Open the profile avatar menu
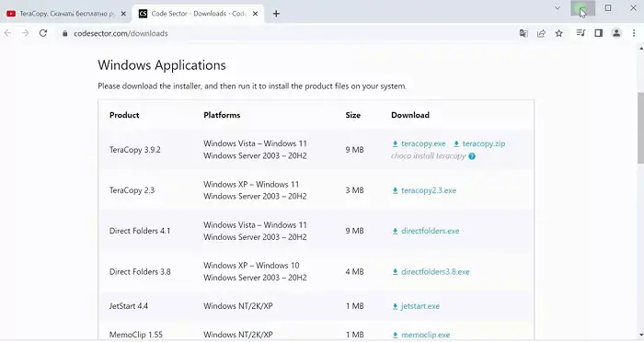Image resolution: width=644 pixels, height=342 pixels. click(616, 33)
